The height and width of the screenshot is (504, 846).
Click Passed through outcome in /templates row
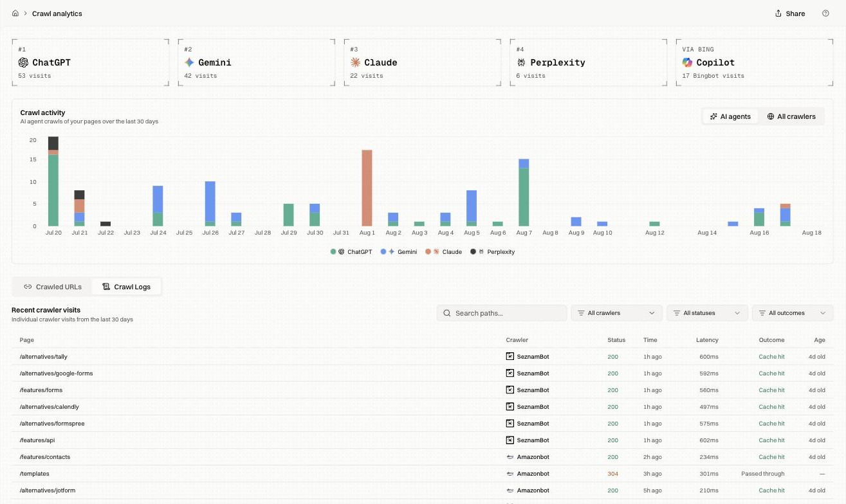tap(763, 474)
